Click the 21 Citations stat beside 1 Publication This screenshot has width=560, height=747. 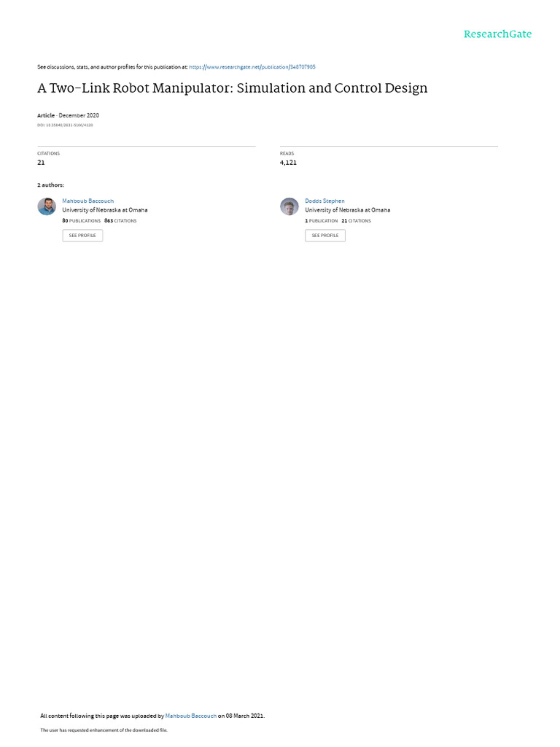(x=356, y=221)
